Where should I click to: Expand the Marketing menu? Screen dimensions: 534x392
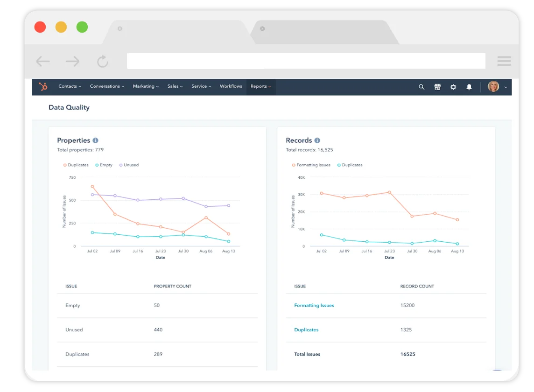146,86
